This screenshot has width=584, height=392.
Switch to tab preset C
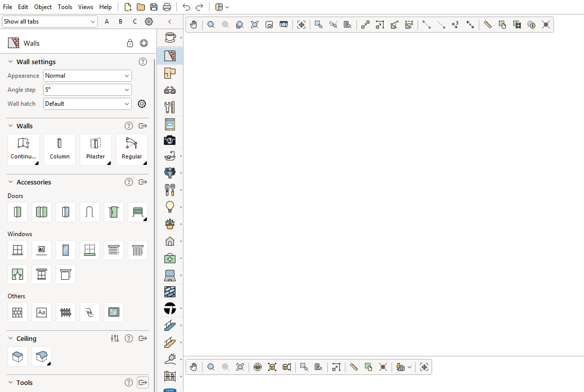click(135, 22)
